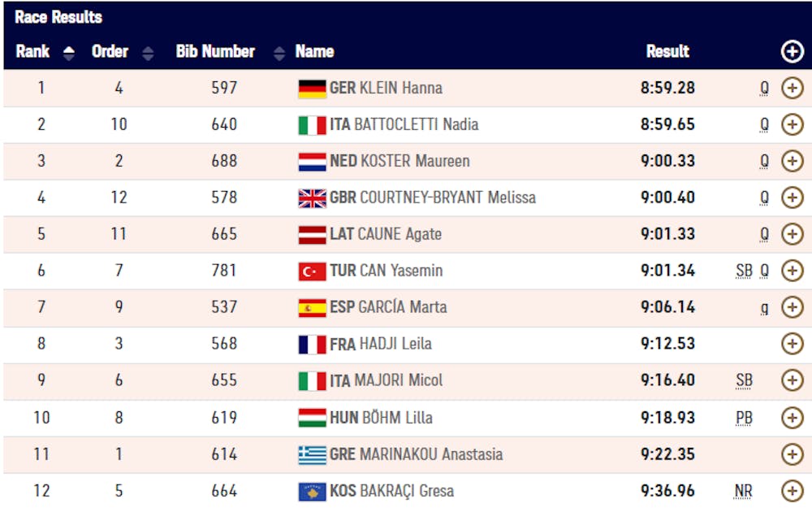Click plus icon beside GARCÍA Marta
The width and height of the screenshot is (812, 508).
click(792, 307)
